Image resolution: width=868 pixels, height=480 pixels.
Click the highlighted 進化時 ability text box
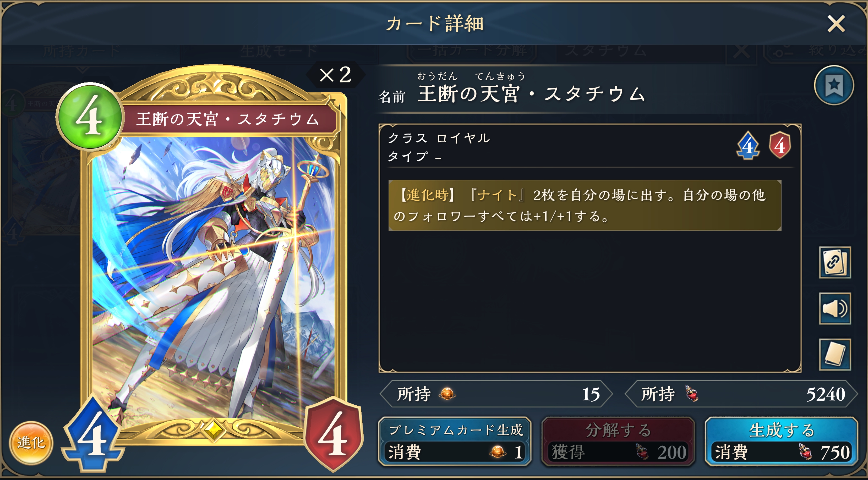click(x=585, y=205)
